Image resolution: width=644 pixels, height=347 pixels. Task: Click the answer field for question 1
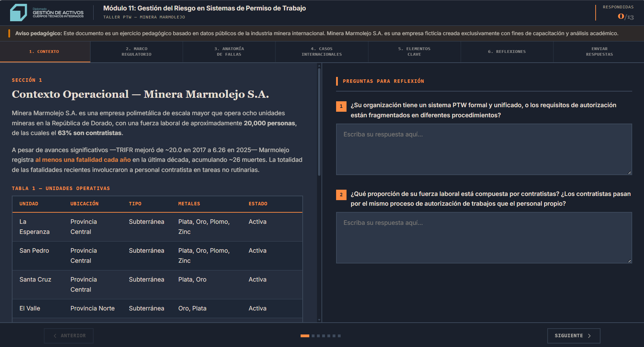pyautogui.click(x=484, y=149)
